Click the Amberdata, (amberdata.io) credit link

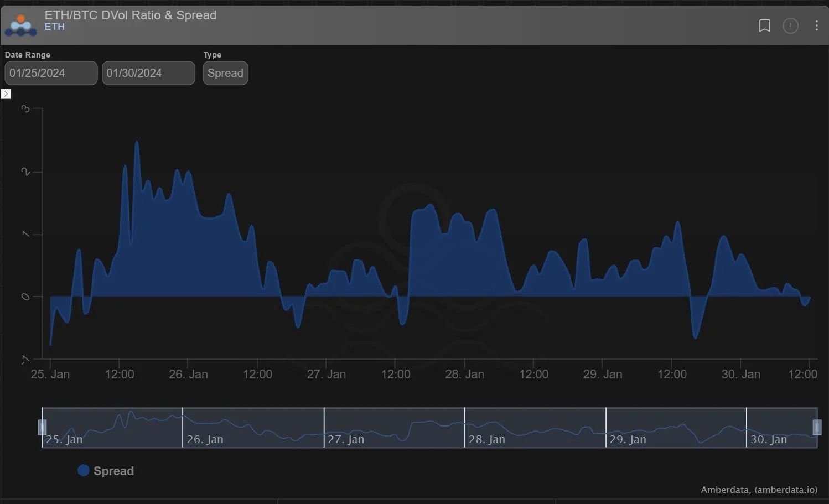(x=759, y=490)
